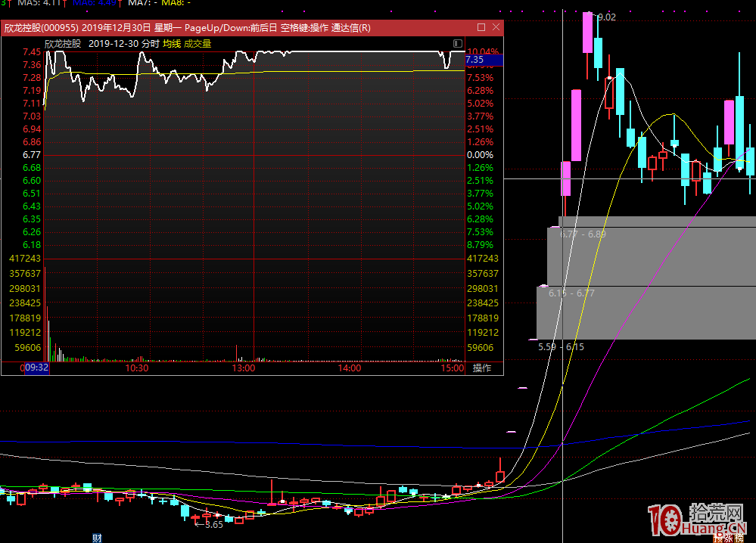The height and width of the screenshot is (543, 756).
Task: Click the 9.02 high price label
Action: coord(606,17)
